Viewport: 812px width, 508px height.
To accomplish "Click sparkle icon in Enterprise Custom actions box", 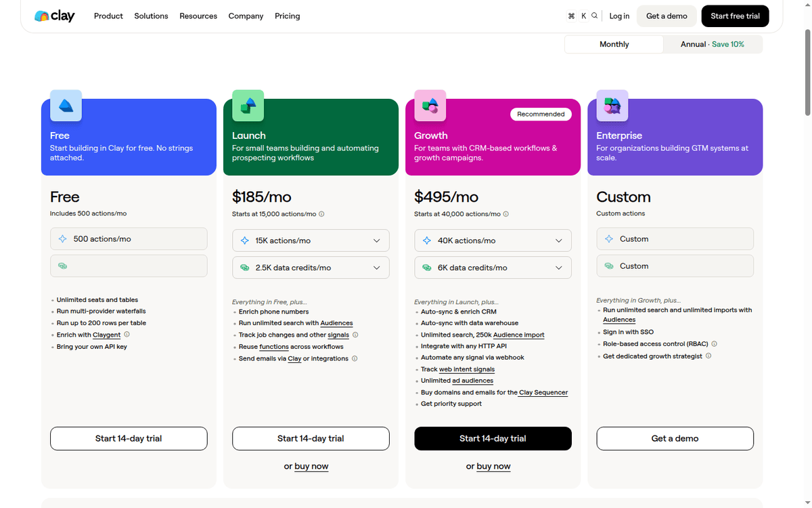I will click(609, 239).
